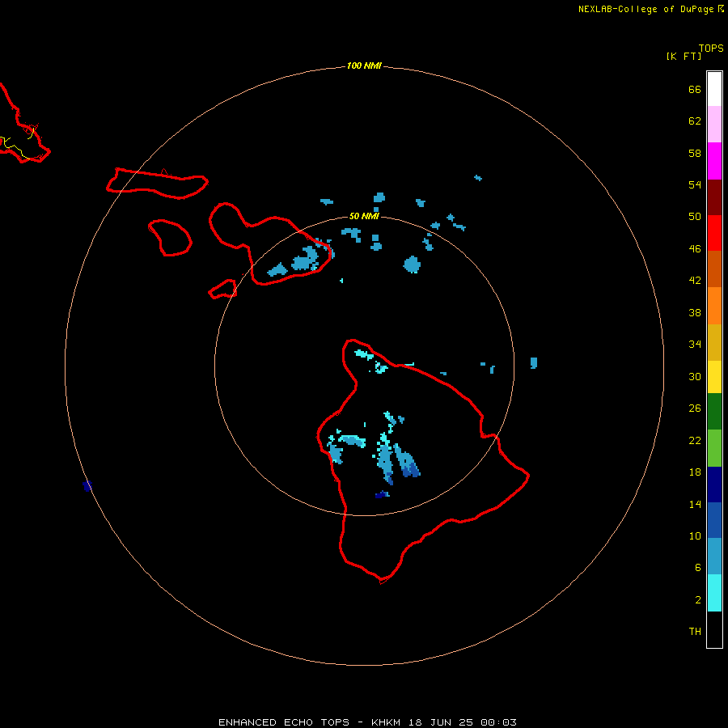Click the legend value 26
728x728 pixels.
click(x=695, y=408)
